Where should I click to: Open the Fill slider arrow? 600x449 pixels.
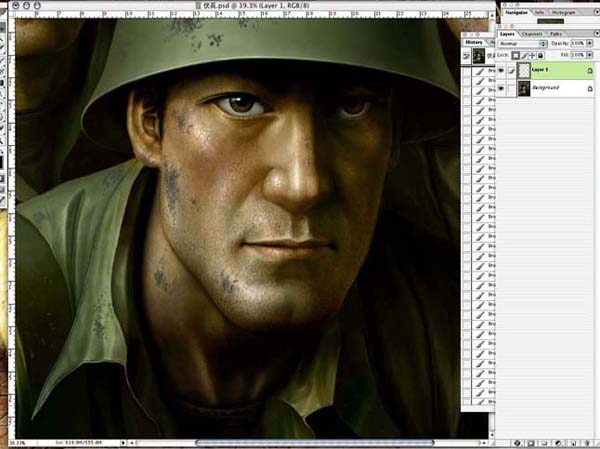(590, 56)
